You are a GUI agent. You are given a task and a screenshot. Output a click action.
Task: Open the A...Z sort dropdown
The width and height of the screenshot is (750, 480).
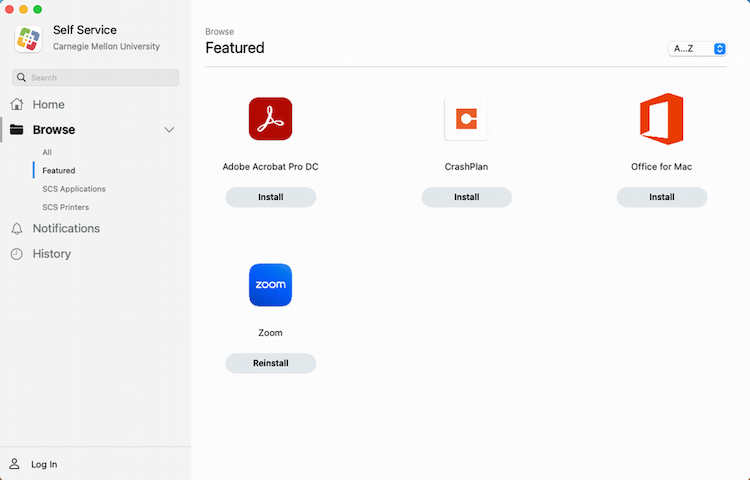697,48
